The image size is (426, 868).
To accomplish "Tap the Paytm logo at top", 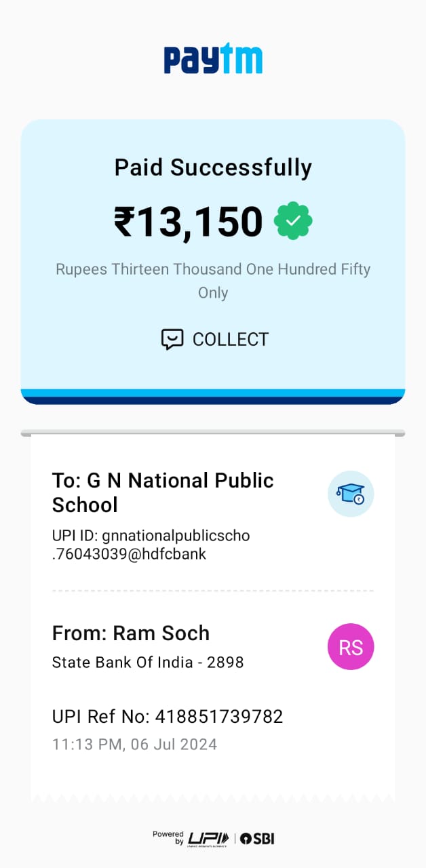I will (213, 60).
